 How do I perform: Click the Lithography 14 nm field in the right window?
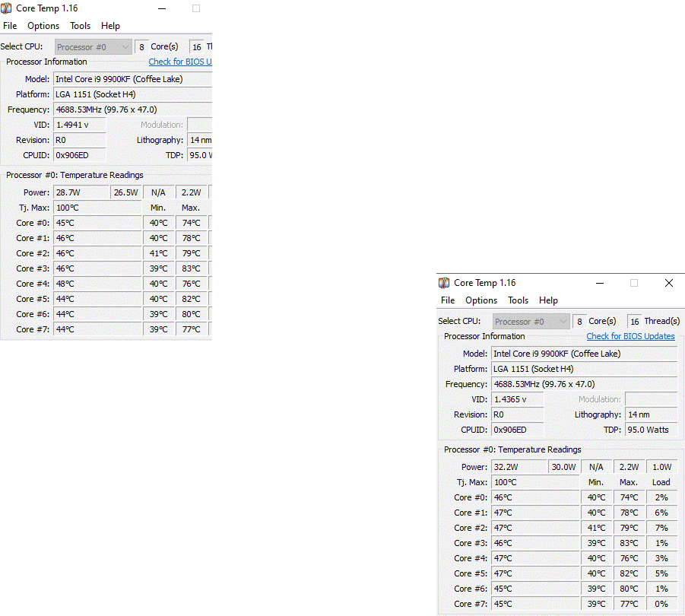coord(652,414)
